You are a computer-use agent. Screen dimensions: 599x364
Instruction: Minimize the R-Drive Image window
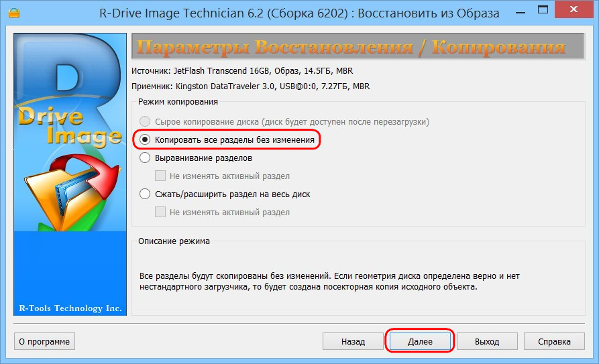click(521, 11)
